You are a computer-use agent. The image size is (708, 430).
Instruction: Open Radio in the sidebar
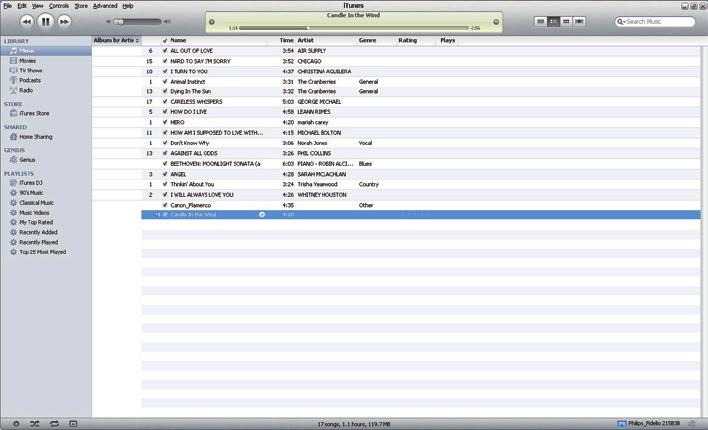pyautogui.click(x=26, y=90)
